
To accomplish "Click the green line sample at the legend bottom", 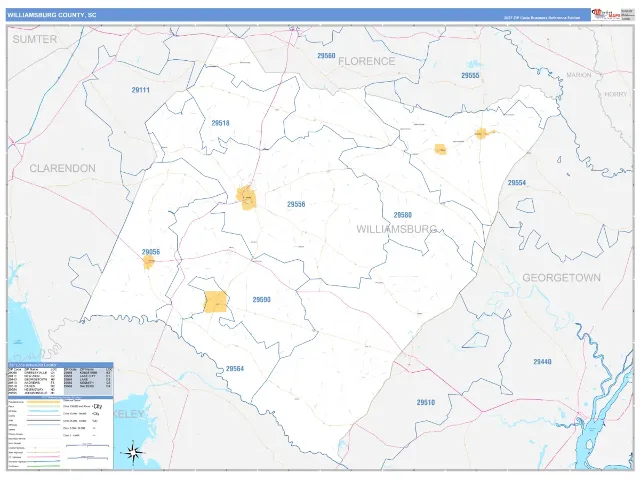I will pos(43,466).
